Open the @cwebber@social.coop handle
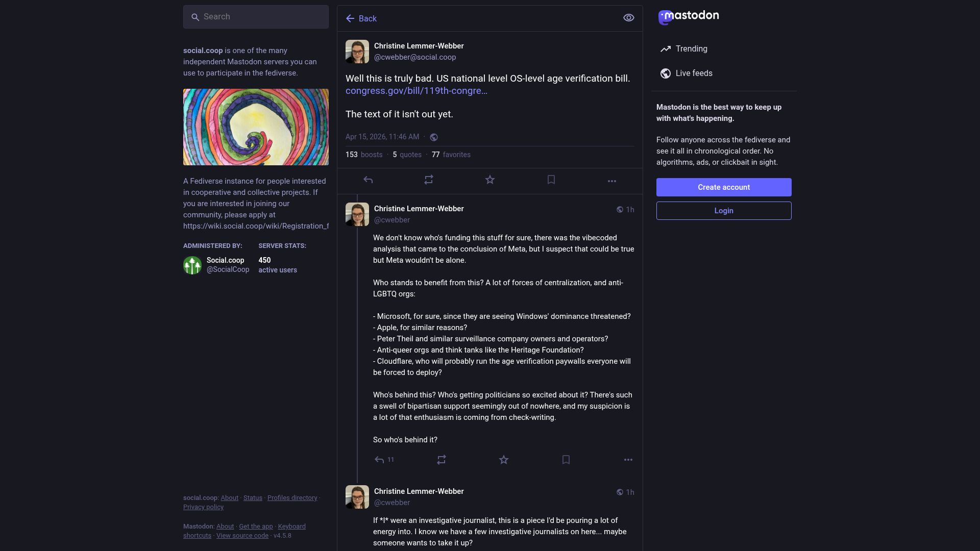This screenshot has width=980, height=551. click(415, 57)
